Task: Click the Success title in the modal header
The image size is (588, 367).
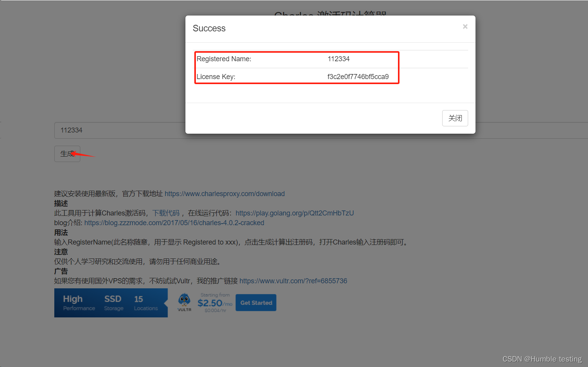Action: pos(209,28)
